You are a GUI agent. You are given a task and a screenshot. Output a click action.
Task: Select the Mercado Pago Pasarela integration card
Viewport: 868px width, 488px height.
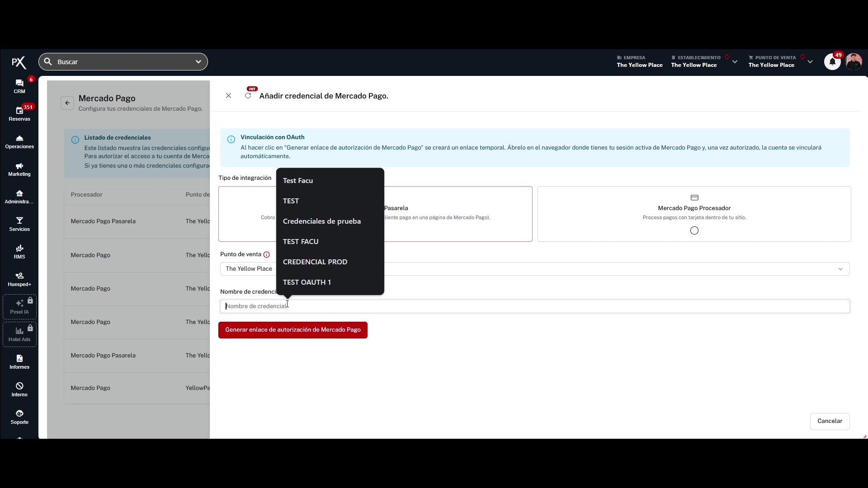click(x=375, y=214)
